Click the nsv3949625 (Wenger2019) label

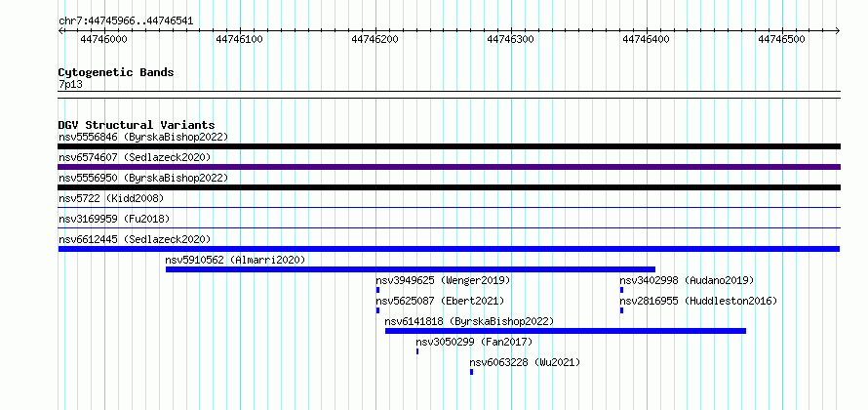click(x=443, y=280)
